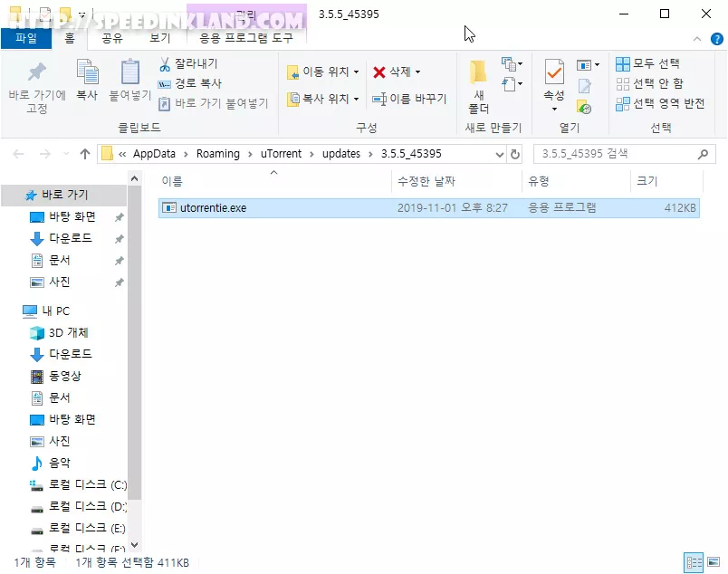
Task: Expand the 속성 dropdown arrow
Action: [554, 110]
